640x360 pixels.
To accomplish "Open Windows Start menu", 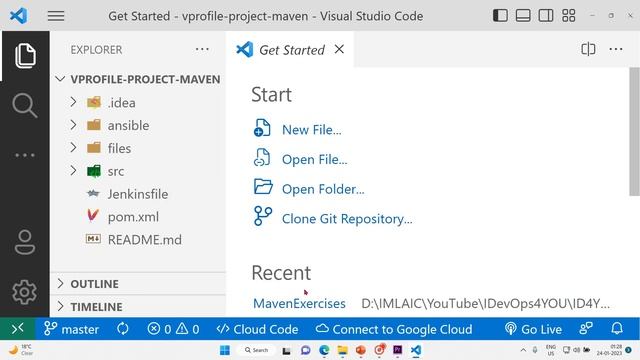I will 225,350.
